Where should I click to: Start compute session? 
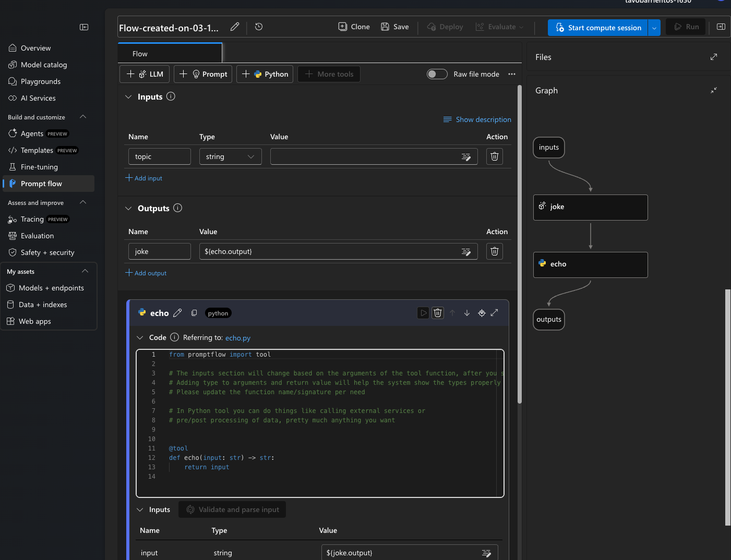tap(598, 28)
